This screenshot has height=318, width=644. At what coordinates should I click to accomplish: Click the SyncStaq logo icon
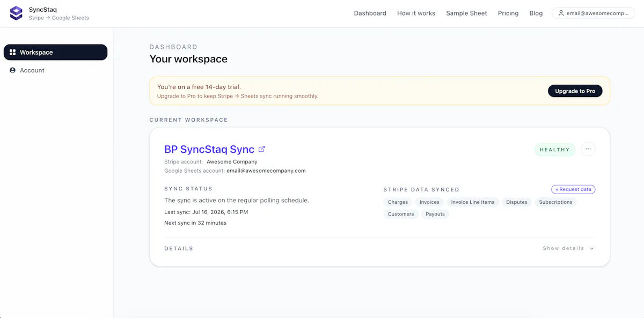(x=17, y=13)
